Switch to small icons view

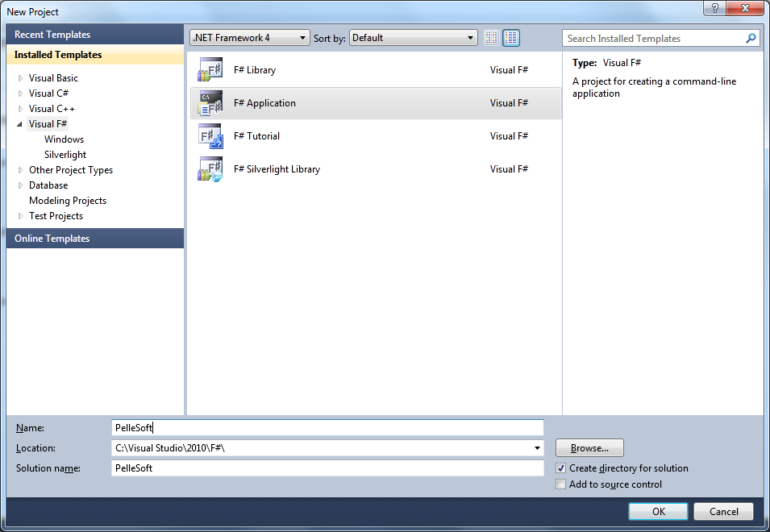click(x=491, y=38)
